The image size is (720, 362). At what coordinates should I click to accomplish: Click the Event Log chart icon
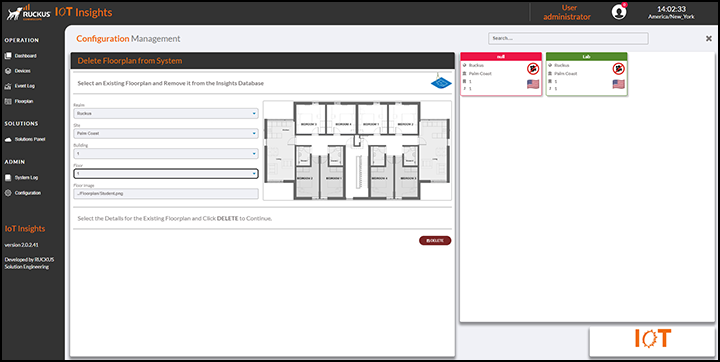point(8,86)
